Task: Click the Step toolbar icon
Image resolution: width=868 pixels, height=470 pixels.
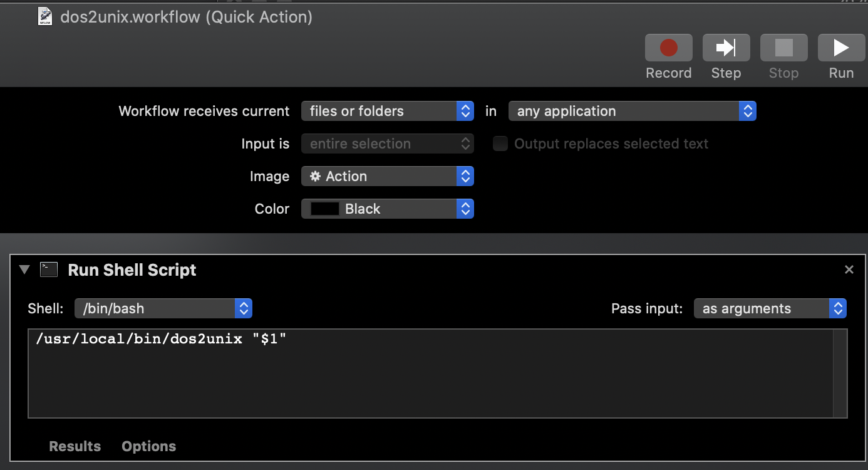Action: click(x=726, y=48)
